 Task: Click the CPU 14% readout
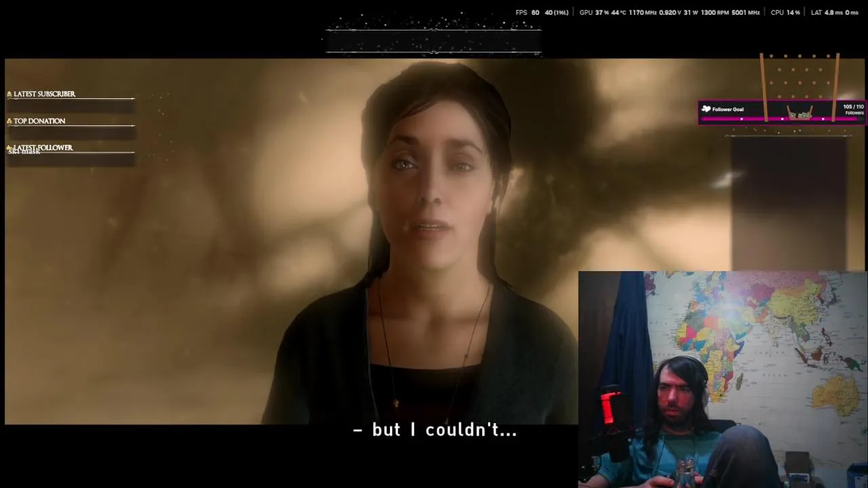pos(785,13)
